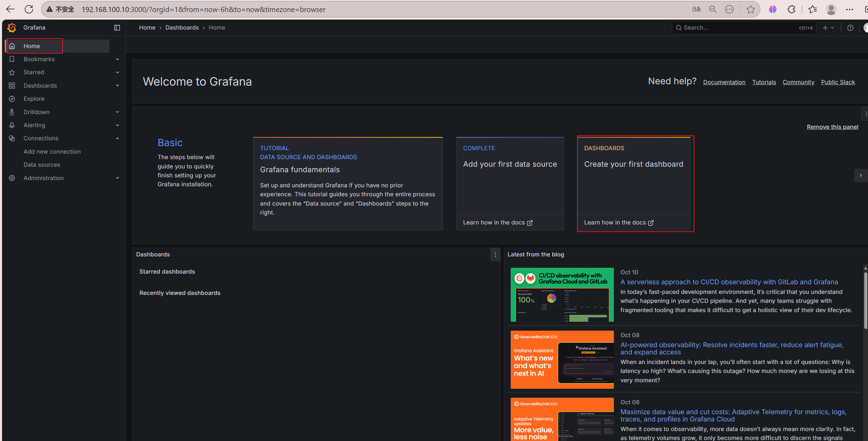Click the not secure warning icon
The image size is (868, 441).
(x=50, y=9)
